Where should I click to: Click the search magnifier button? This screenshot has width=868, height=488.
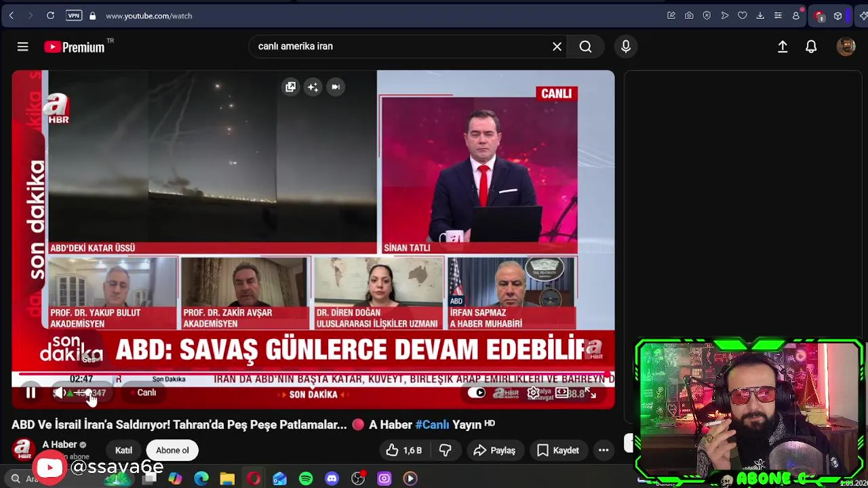(585, 46)
